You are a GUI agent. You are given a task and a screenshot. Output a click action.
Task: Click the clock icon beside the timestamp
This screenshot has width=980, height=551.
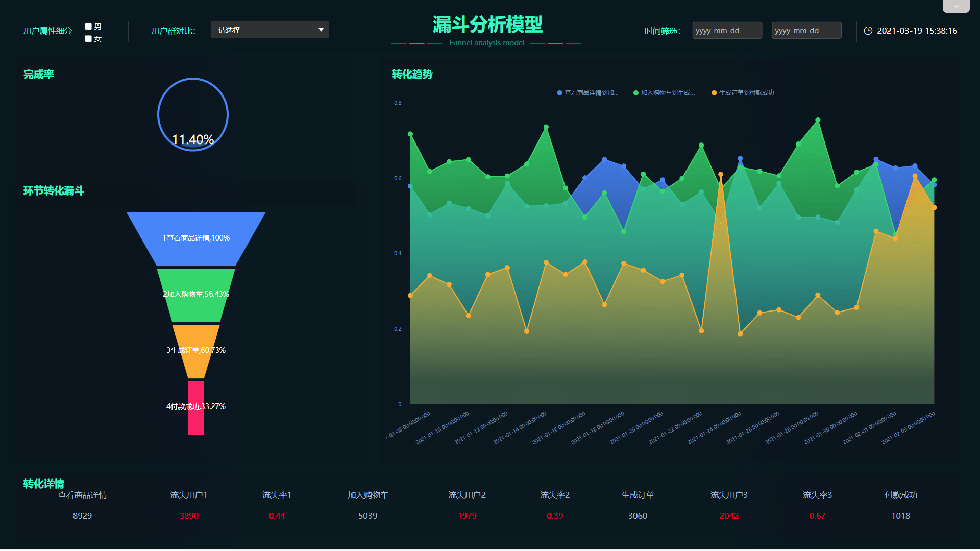pos(868,31)
